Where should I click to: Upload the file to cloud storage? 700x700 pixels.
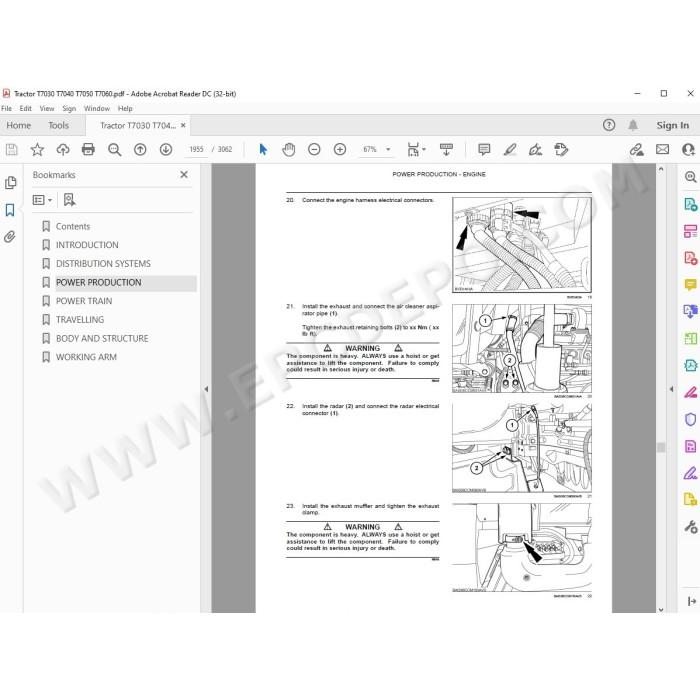[x=62, y=149]
